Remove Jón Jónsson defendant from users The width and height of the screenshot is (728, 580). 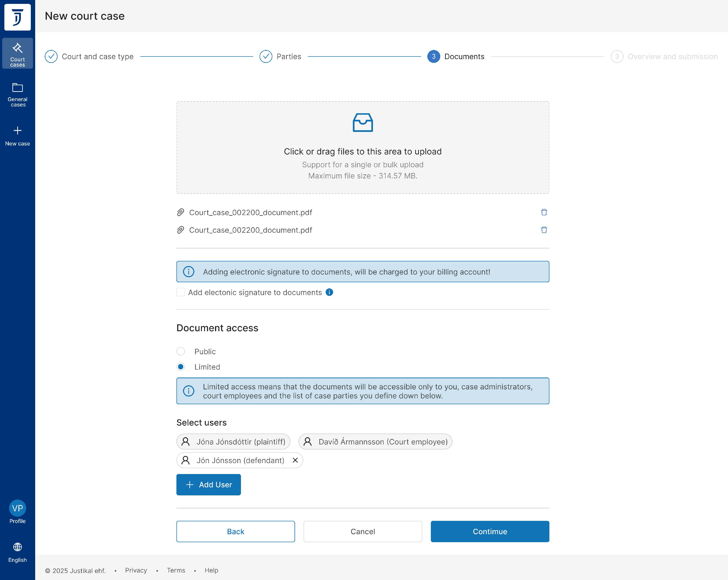point(295,460)
